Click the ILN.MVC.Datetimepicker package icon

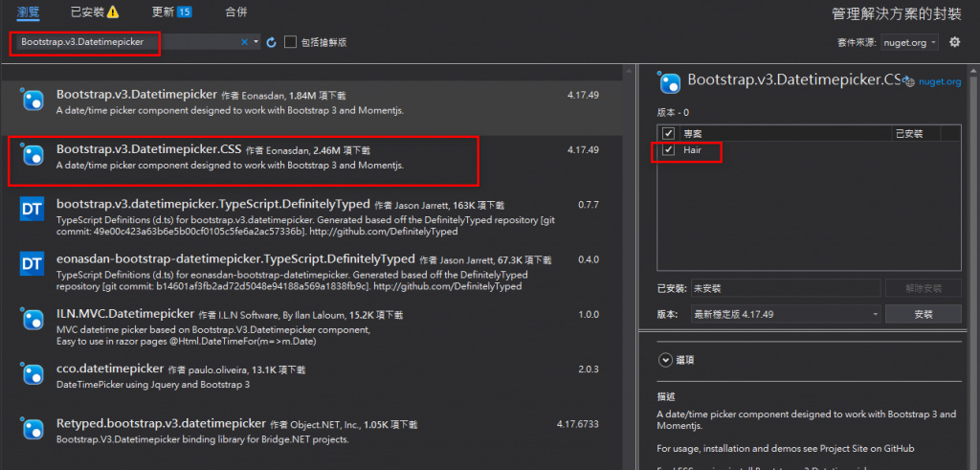[x=32, y=320]
